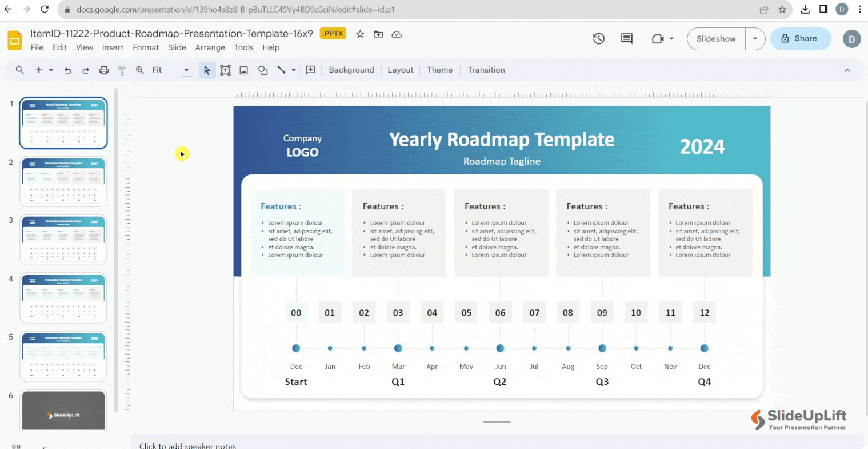Viewport: 868px width, 449px height.
Task: Open the new slide dropdown arrow
Action: (x=51, y=70)
